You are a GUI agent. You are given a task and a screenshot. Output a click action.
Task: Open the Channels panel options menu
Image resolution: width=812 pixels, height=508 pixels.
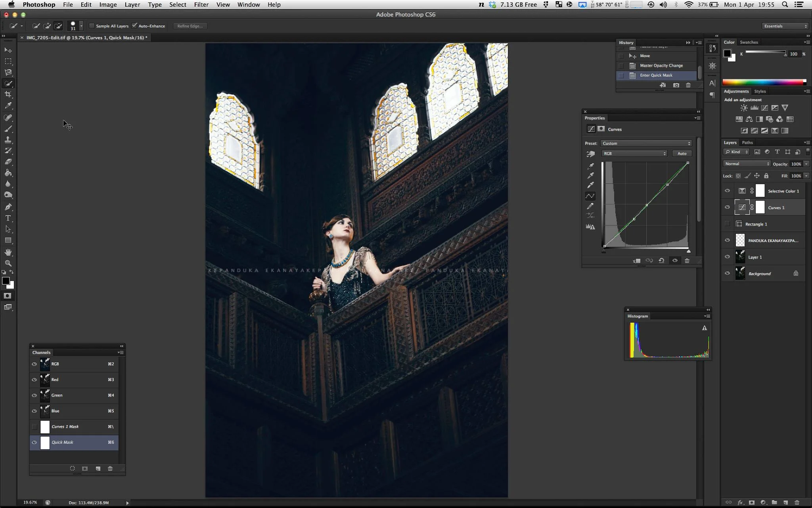121,352
